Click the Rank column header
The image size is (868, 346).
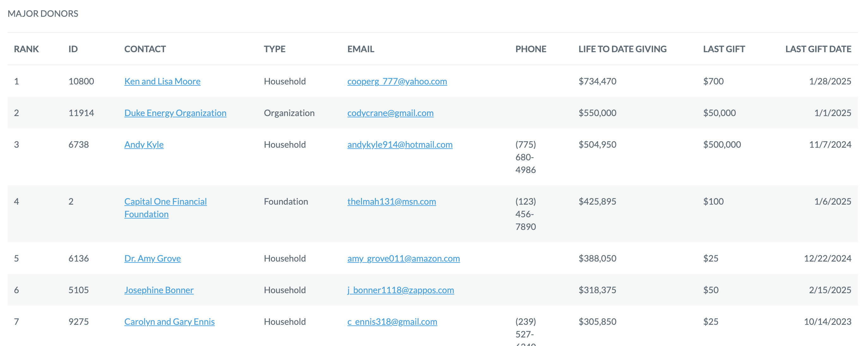(26, 49)
